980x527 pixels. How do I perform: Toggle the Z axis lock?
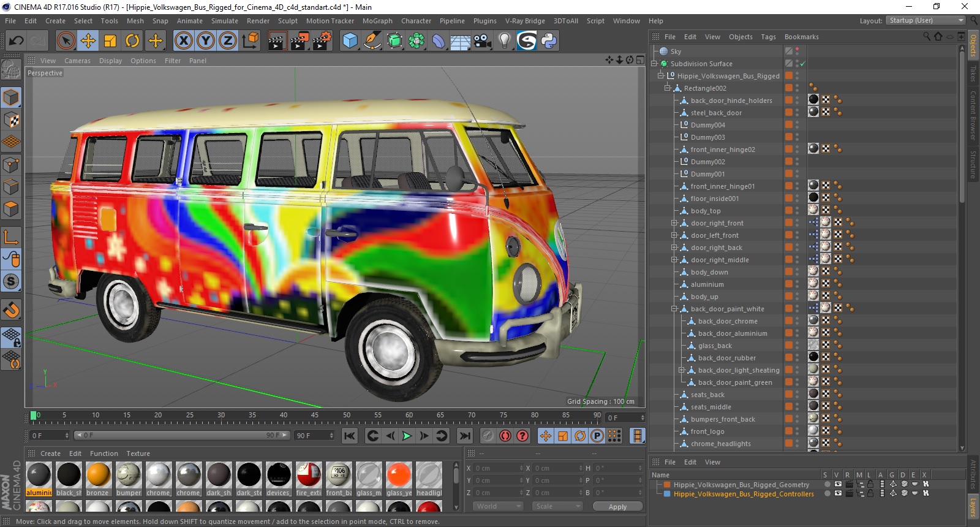pyautogui.click(x=228, y=41)
